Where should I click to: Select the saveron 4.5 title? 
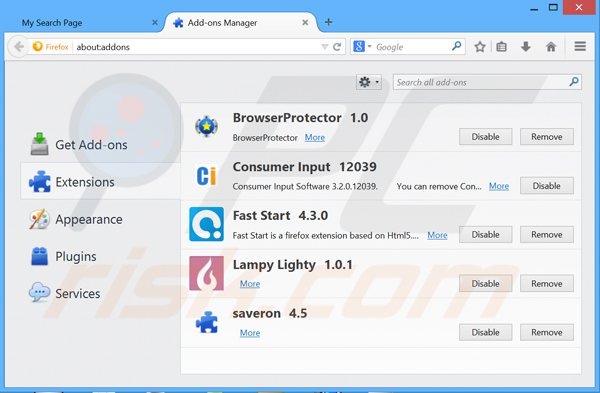click(x=270, y=313)
